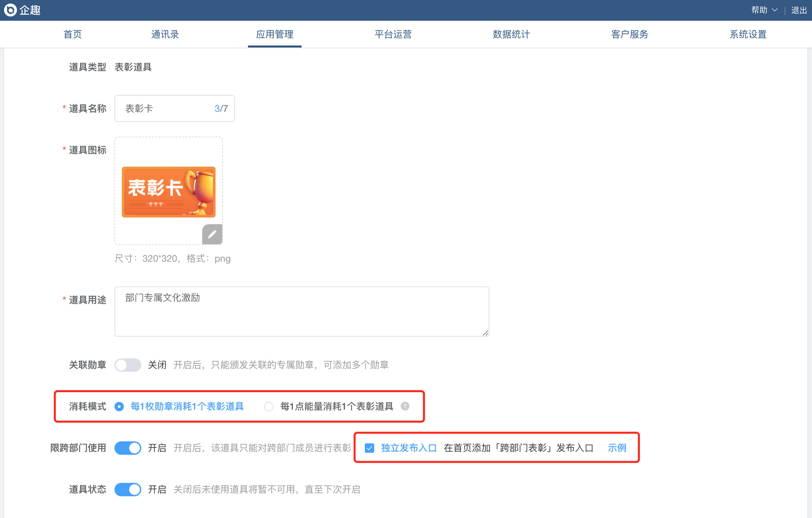Click the 表彰卡 icon thumbnail

click(168, 192)
